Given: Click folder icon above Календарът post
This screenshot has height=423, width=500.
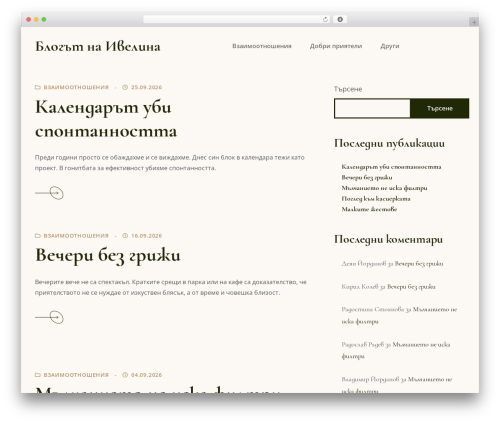Looking at the screenshot, I should tap(38, 87).
